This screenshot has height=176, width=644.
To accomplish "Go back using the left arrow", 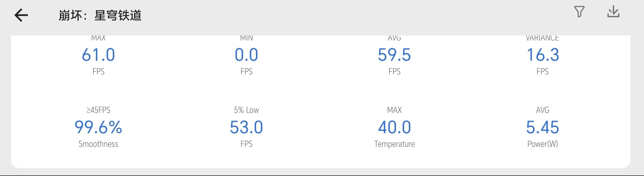I will 21,15.
